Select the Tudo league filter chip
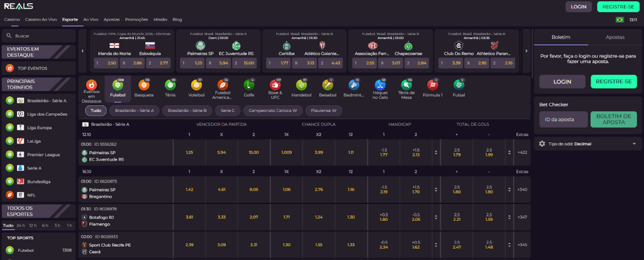Screen dimensions: 644x260 point(96,111)
